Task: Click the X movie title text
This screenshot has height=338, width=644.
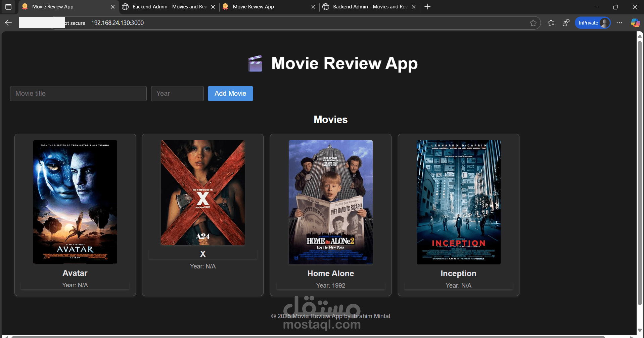Action: point(203,254)
